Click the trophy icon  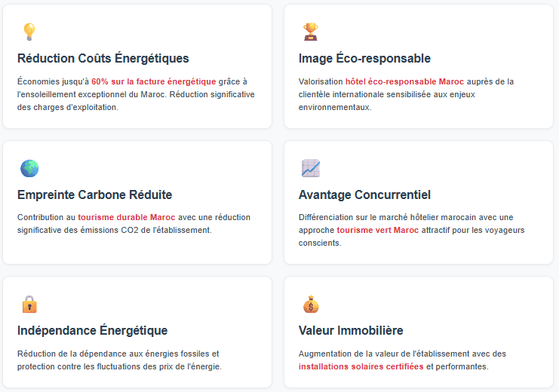coord(311,32)
